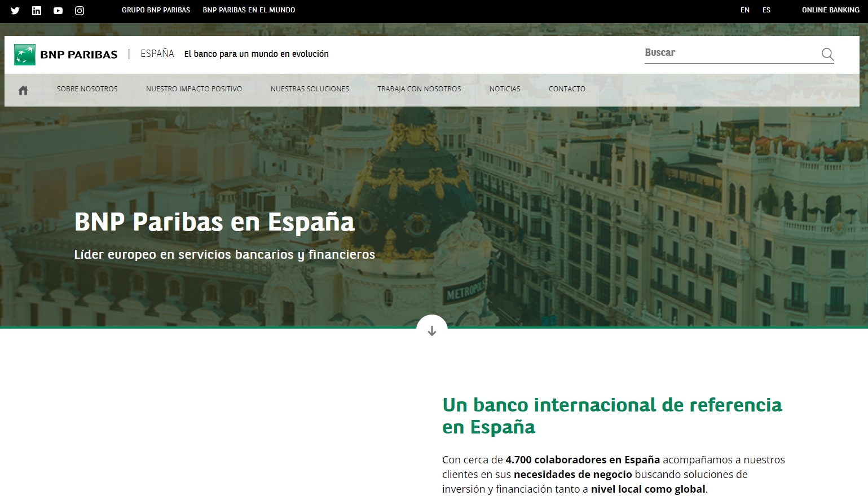The height and width of the screenshot is (500, 868).
Task: Open Grupo BNP Paribas link
Action: 156,10
